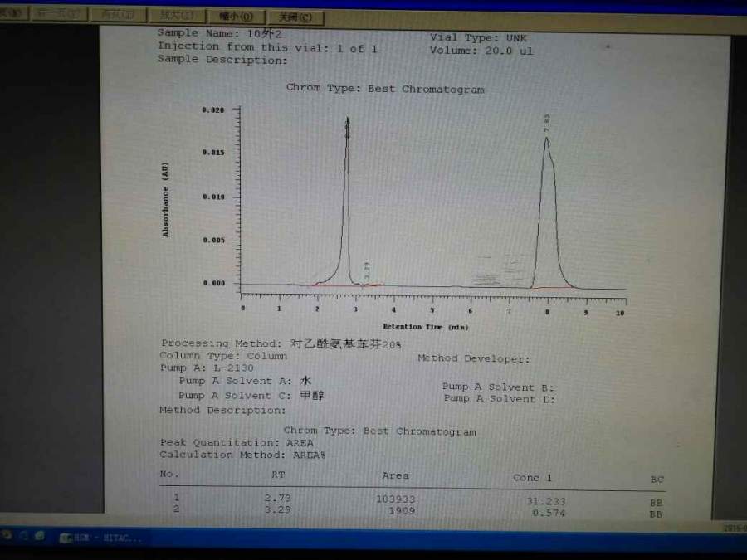Click the Sample Name 10外2 text
747x560 pixels.
(220, 33)
